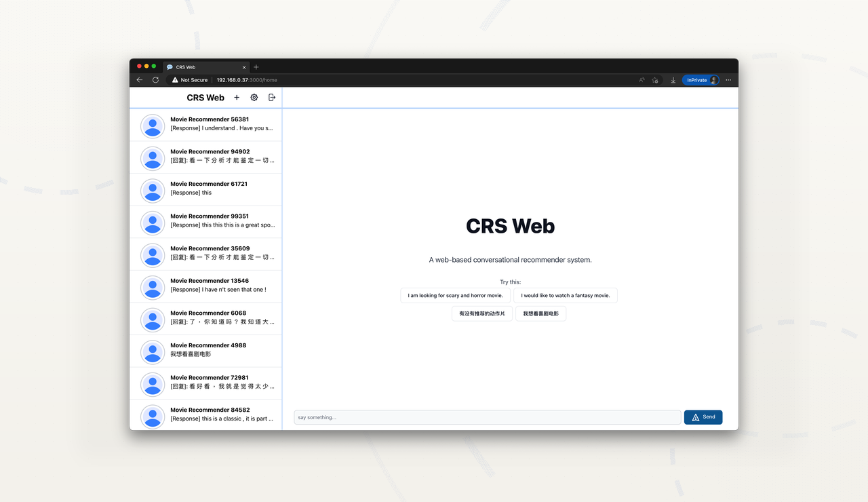Click the large CRS Web heading
868x502 pixels.
[511, 226]
